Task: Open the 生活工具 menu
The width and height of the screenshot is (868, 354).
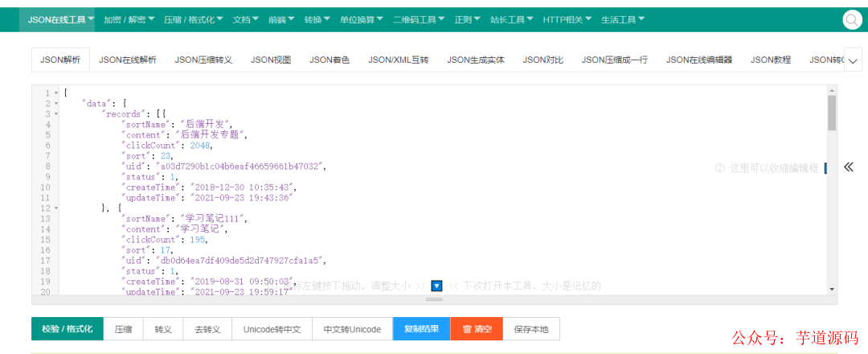Action: (623, 20)
